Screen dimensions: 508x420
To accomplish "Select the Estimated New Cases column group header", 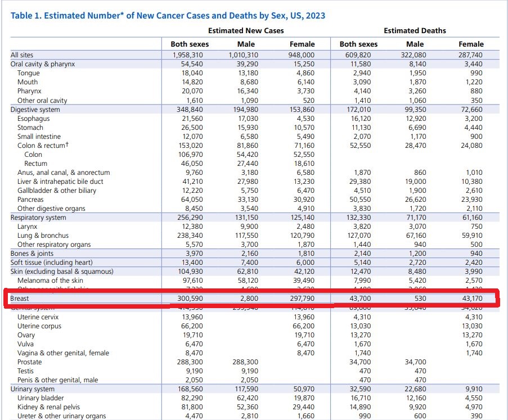I will coord(246,30).
